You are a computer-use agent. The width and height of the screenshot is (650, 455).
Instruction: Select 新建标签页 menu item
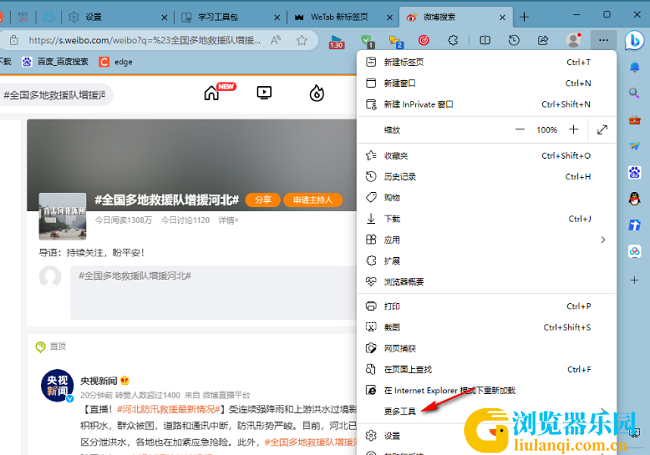coord(487,62)
